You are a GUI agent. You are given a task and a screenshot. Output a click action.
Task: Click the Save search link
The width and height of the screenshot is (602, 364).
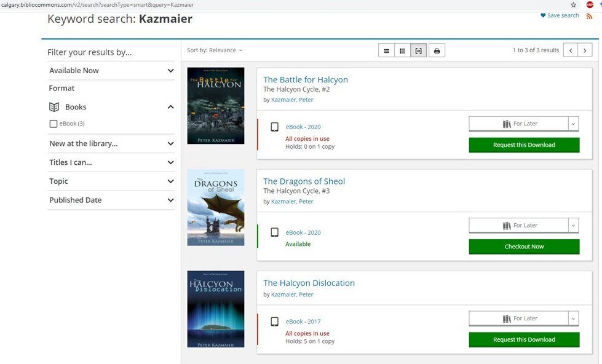click(560, 15)
